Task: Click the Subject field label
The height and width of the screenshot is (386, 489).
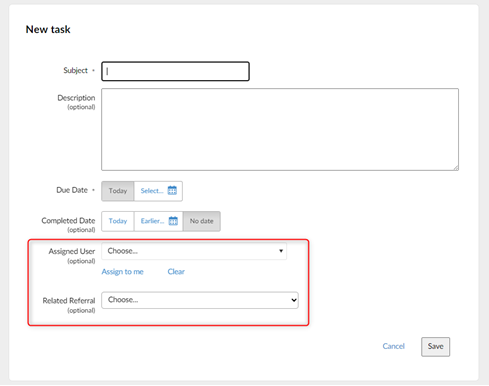Action: [75, 70]
